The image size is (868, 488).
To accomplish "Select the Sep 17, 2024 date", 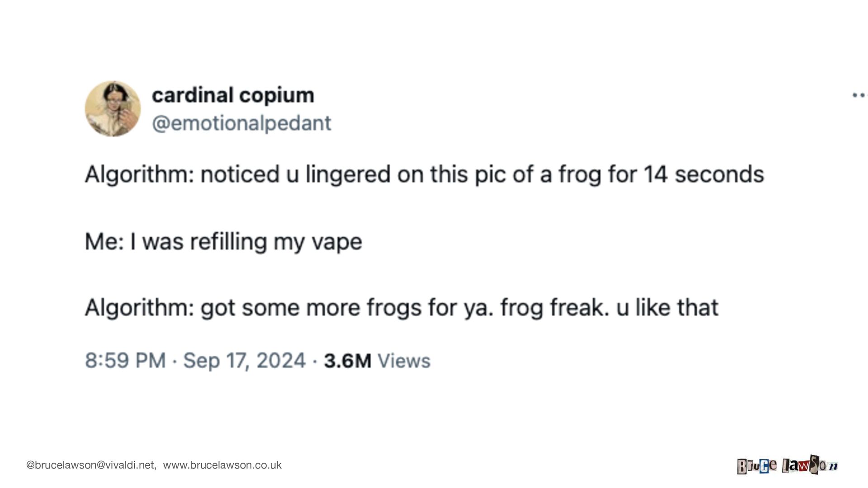I will pyautogui.click(x=244, y=361).
